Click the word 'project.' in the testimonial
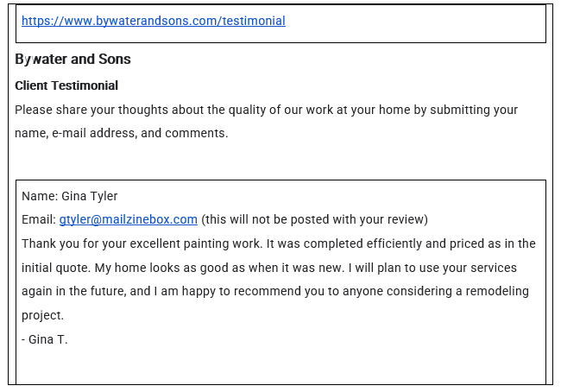Viewport: 561px width, 392px height. [43, 315]
